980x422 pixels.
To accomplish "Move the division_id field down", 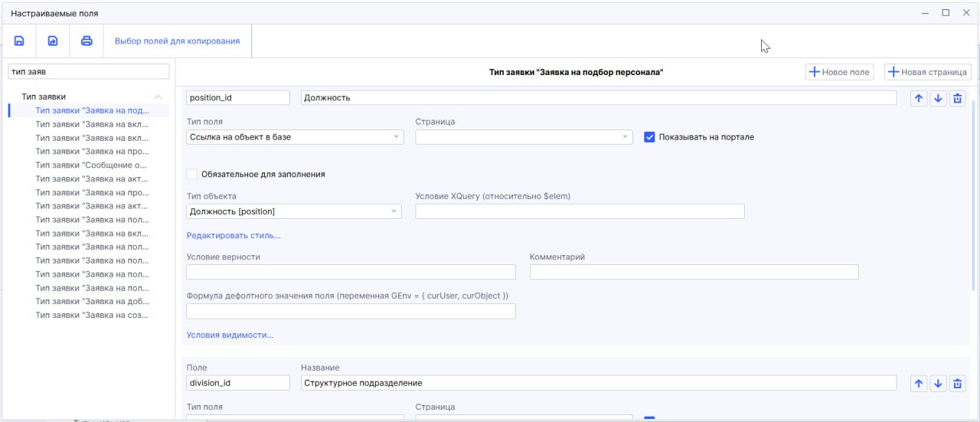I will [938, 383].
